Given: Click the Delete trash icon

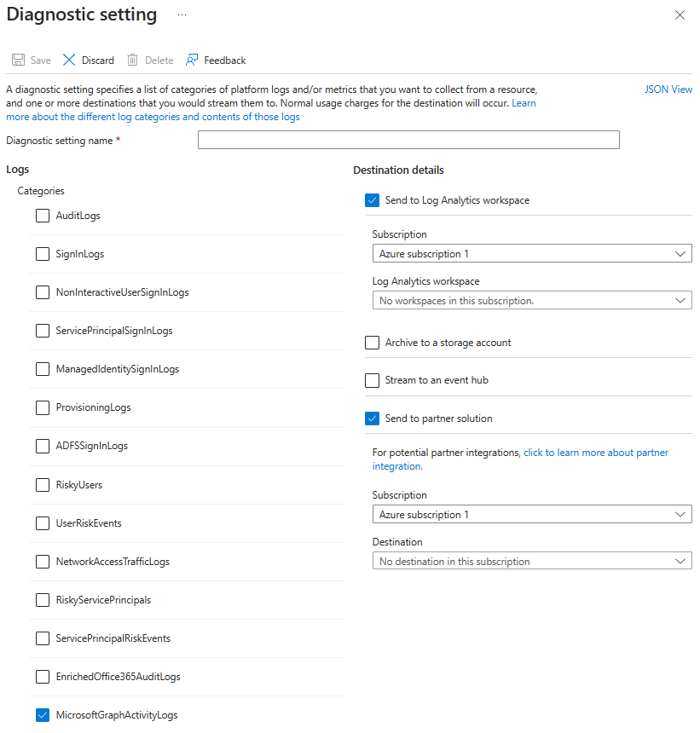Looking at the screenshot, I should (x=133, y=61).
